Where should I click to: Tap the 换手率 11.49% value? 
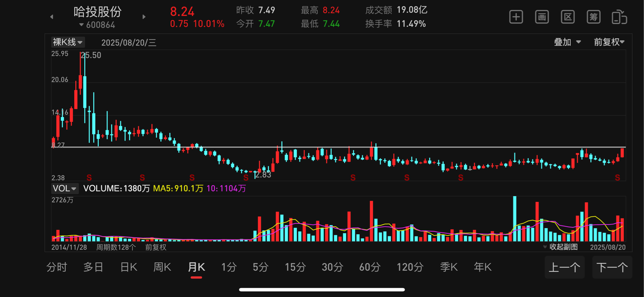pos(411,24)
